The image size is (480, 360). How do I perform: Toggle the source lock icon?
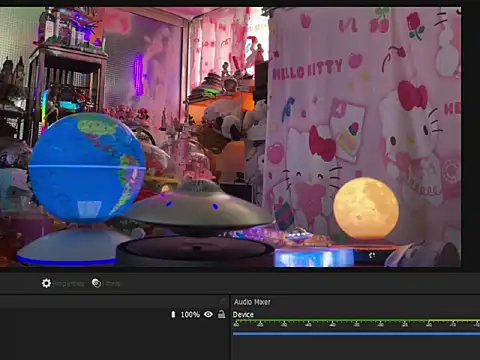221,314
